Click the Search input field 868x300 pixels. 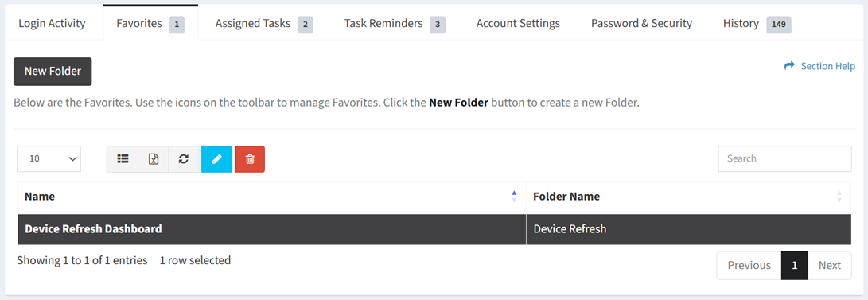tap(784, 159)
